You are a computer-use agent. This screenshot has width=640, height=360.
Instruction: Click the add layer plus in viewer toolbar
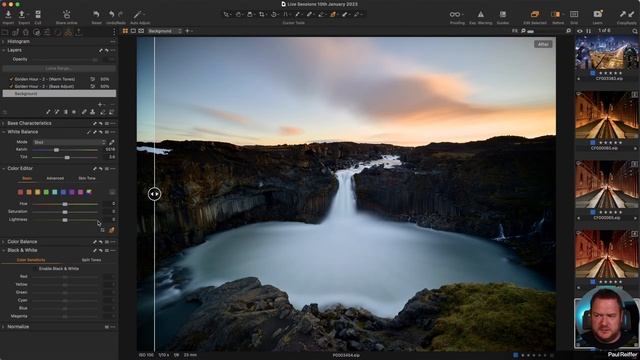[188, 31]
